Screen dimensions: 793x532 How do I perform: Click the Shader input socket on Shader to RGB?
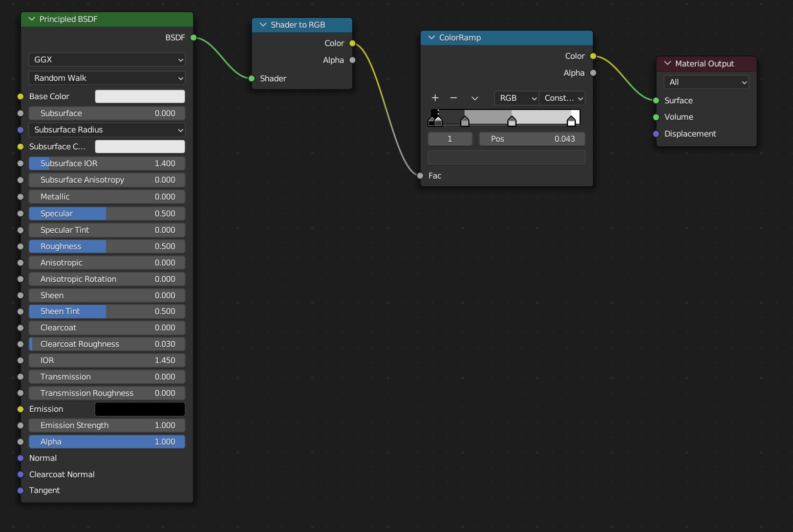[251, 79]
